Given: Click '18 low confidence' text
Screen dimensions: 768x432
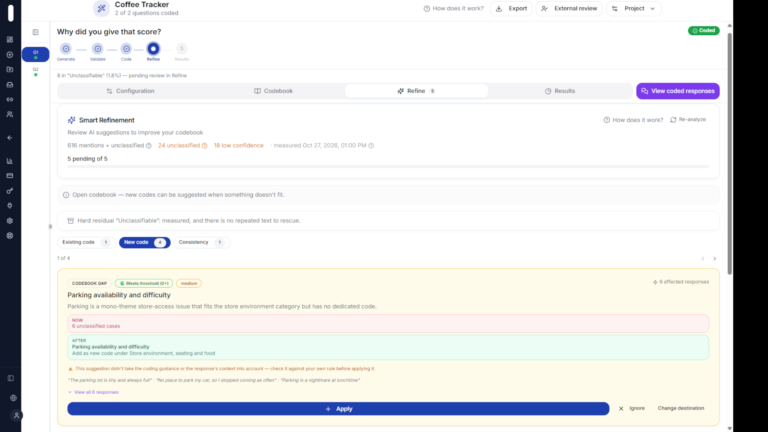Looking at the screenshot, I should click(239, 145).
